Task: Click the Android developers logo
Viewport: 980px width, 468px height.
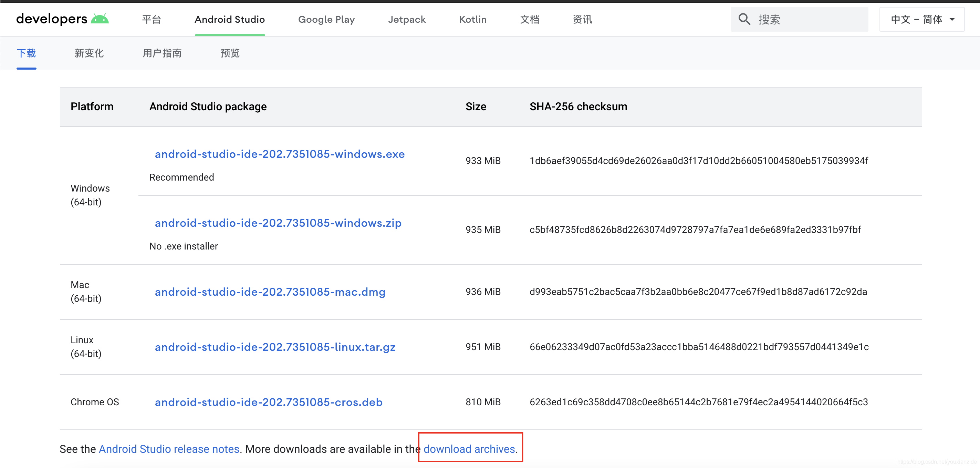Action: [62, 19]
